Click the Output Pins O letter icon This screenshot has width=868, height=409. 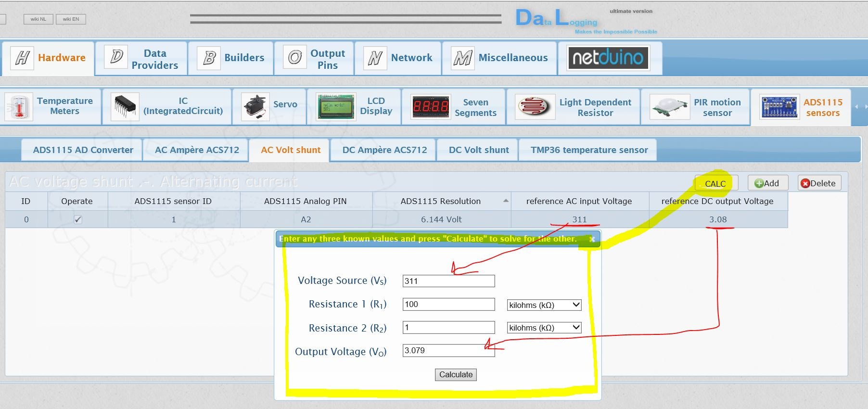(294, 58)
